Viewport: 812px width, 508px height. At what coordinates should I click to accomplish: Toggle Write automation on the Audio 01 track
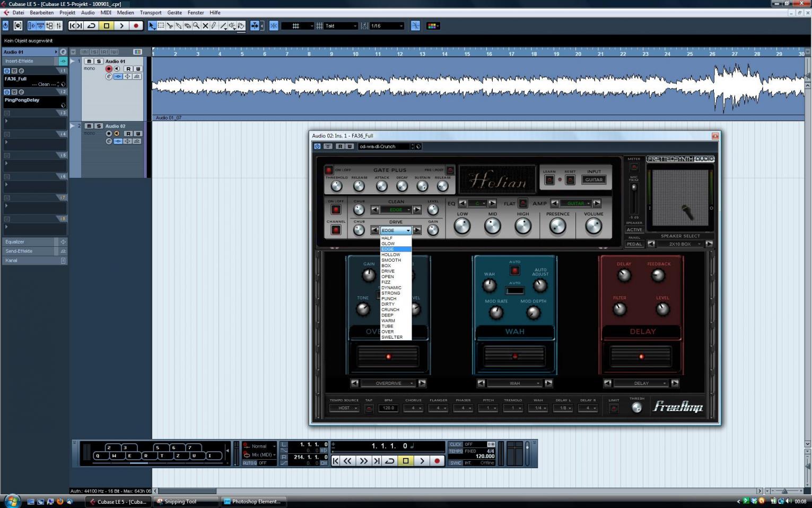pos(138,69)
